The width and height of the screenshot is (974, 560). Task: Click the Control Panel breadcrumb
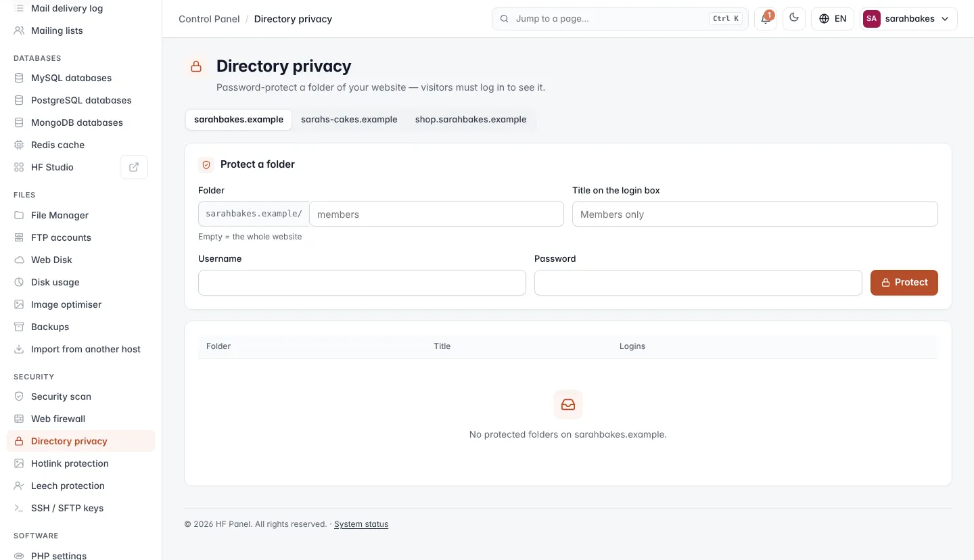point(209,19)
